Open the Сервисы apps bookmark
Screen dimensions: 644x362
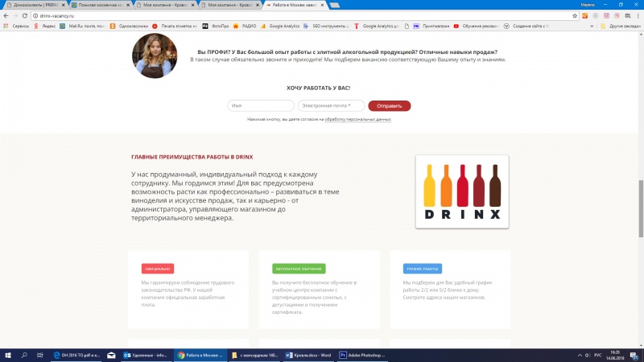(x=16, y=26)
